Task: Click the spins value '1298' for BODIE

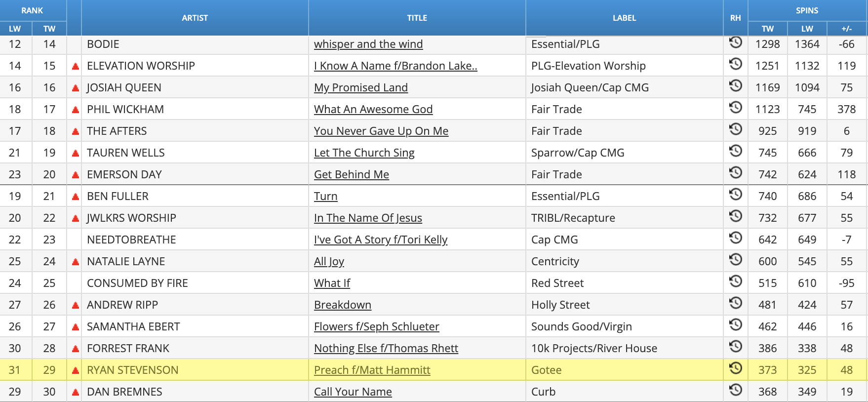Action: 768,44
